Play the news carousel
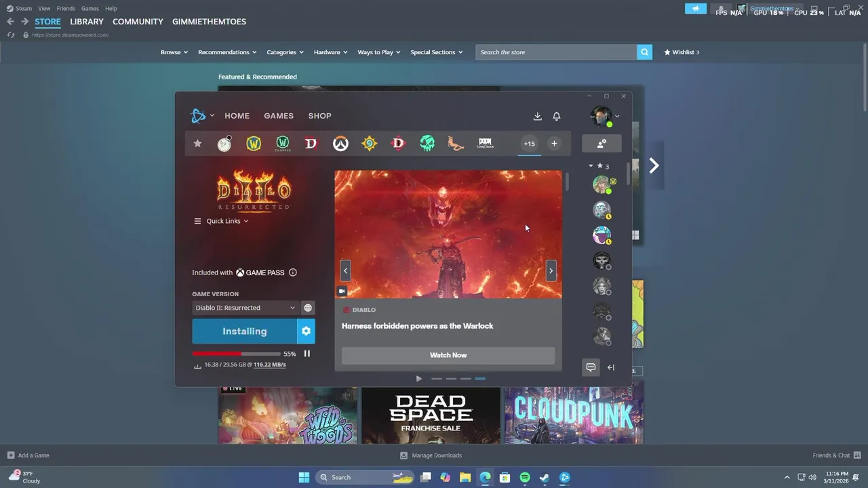This screenshot has height=488, width=868. (x=418, y=379)
